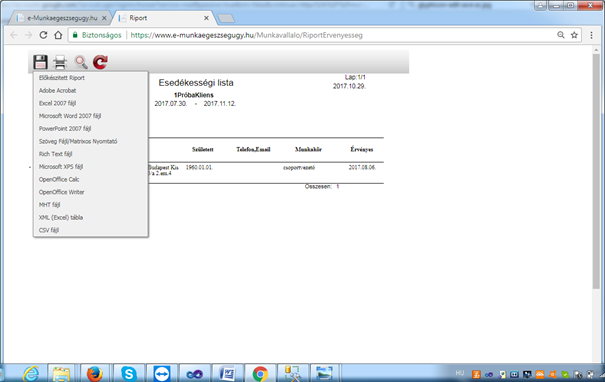Screen dimensions: 605x382
Task: Close the Riport tab
Action: (x=206, y=18)
